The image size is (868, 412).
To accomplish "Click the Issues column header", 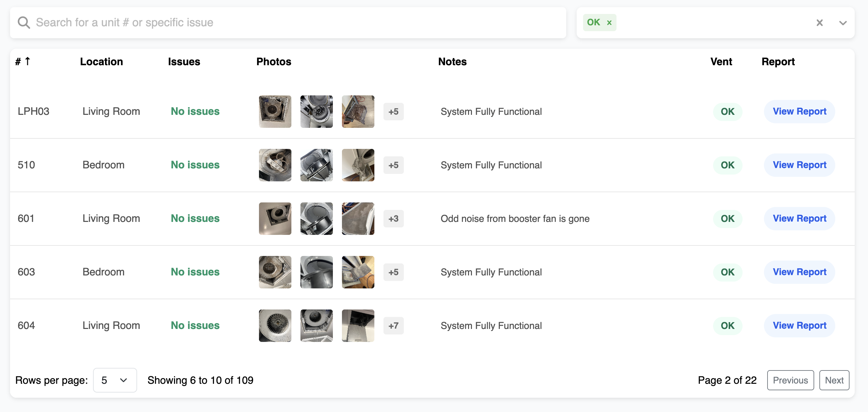I will tap(184, 61).
